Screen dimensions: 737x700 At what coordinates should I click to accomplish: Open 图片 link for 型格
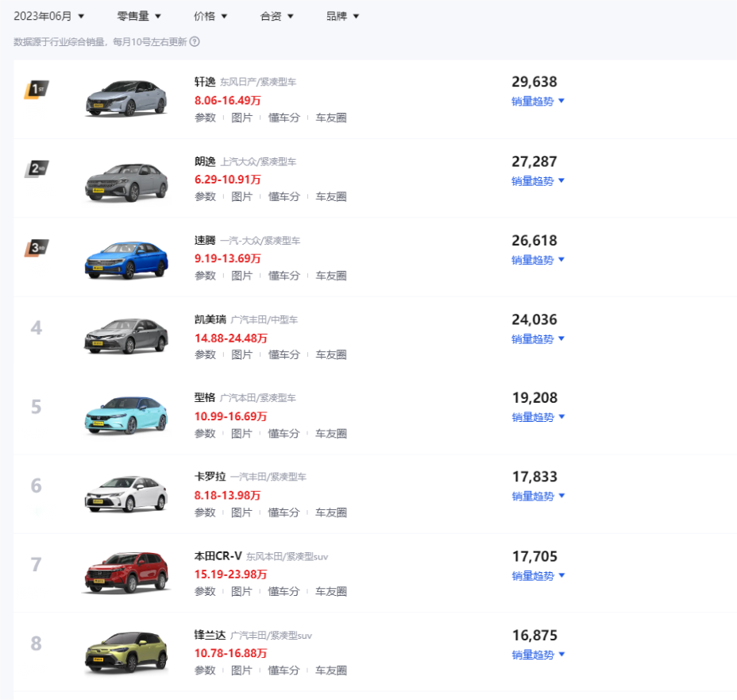241,434
